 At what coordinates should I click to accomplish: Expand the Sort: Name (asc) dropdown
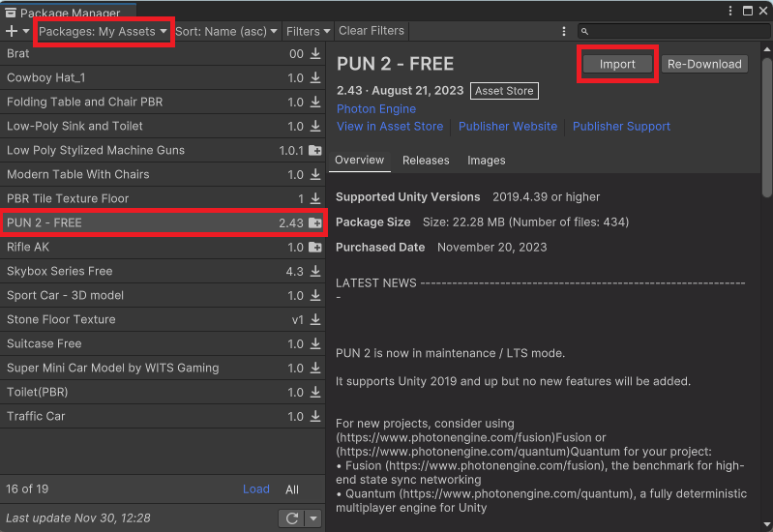click(226, 31)
